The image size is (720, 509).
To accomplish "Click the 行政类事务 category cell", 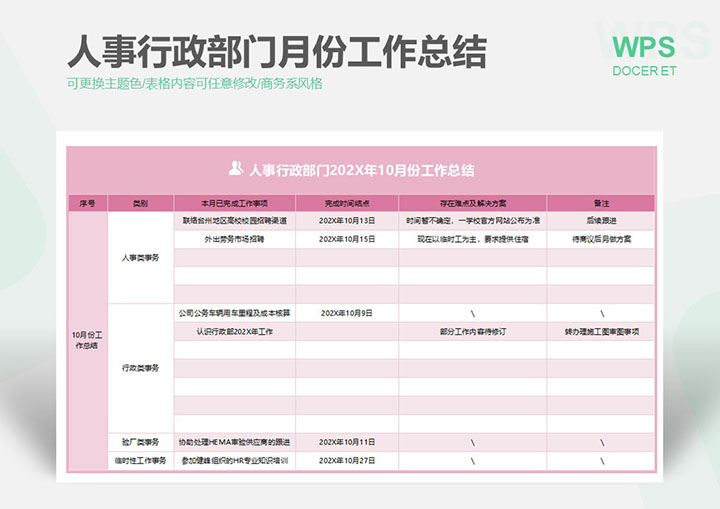I will tap(140, 368).
